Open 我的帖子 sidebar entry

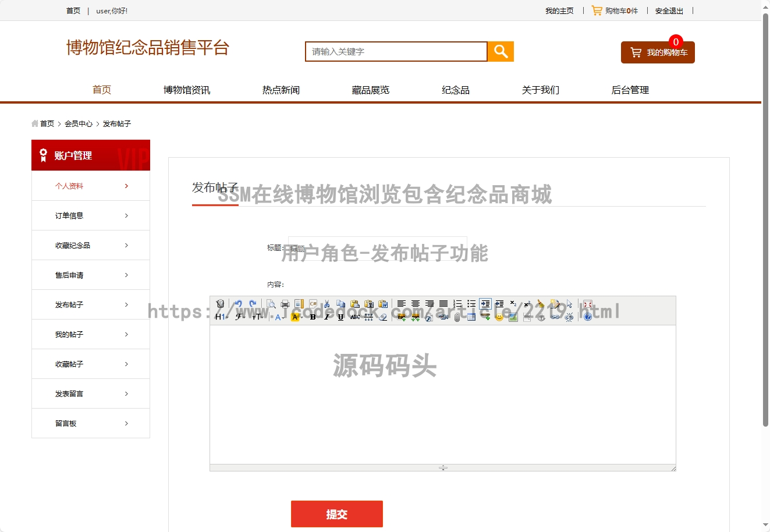(91, 334)
